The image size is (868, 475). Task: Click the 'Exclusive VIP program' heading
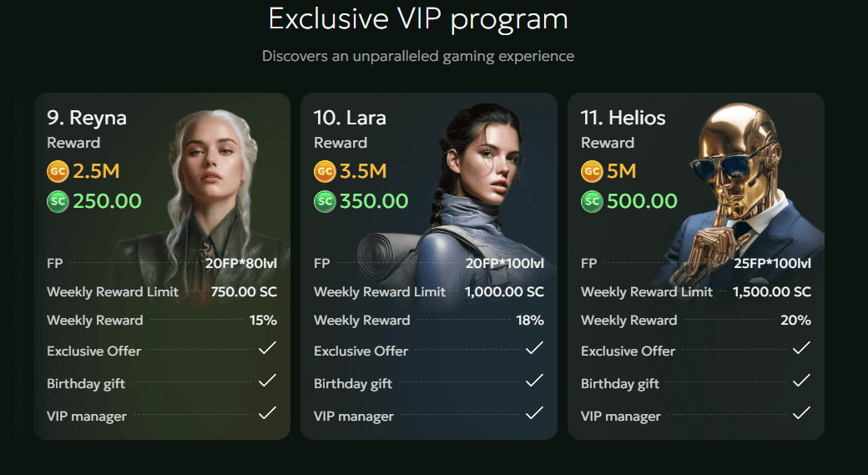point(417,18)
